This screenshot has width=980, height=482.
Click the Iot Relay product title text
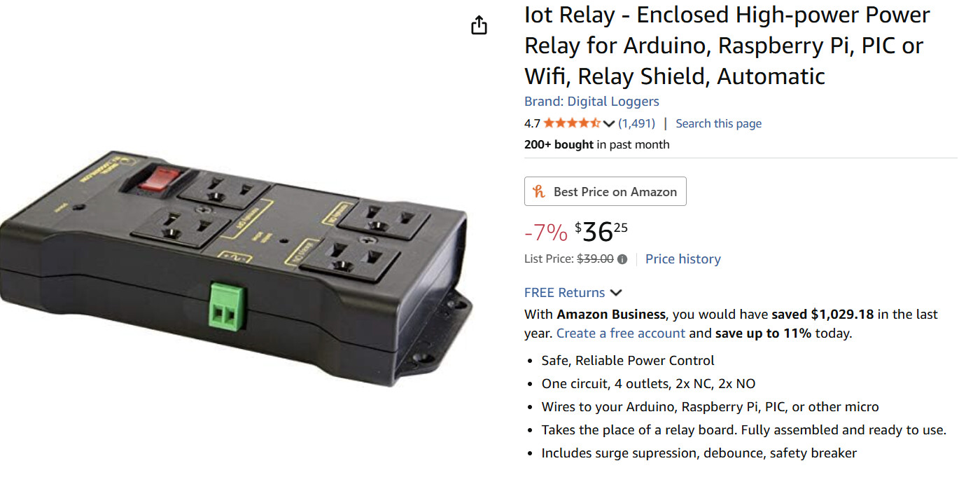[727, 46]
